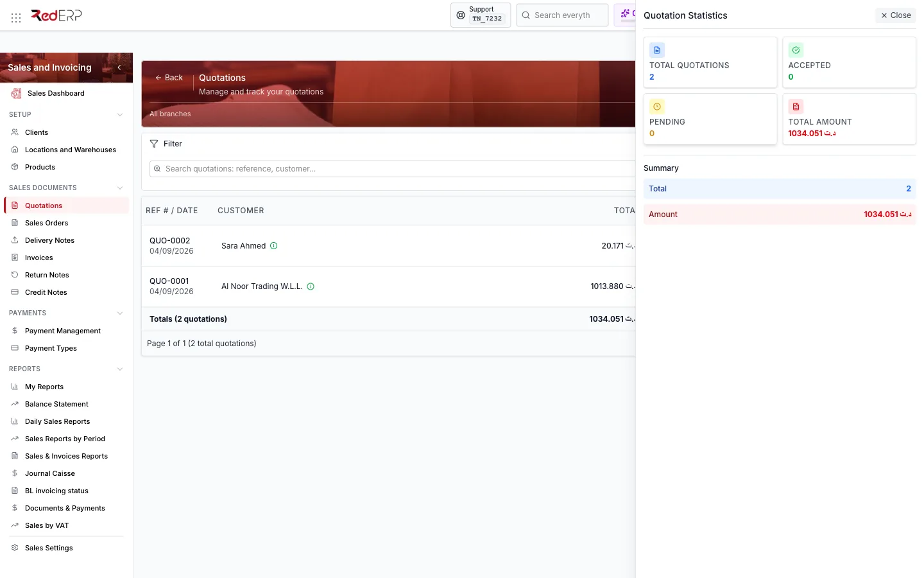Collapse the SALES DOCUMENTS section chevron
The height and width of the screenshot is (578, 924).
tap(120, 188)
